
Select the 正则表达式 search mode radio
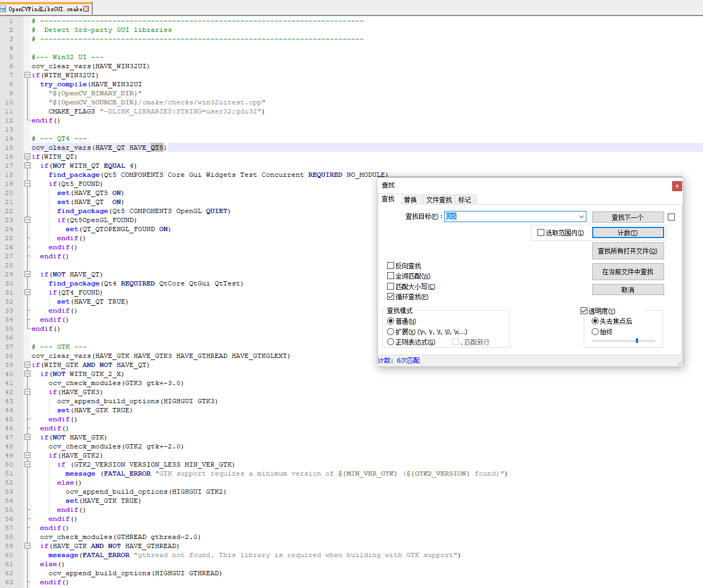pos(390,341)
